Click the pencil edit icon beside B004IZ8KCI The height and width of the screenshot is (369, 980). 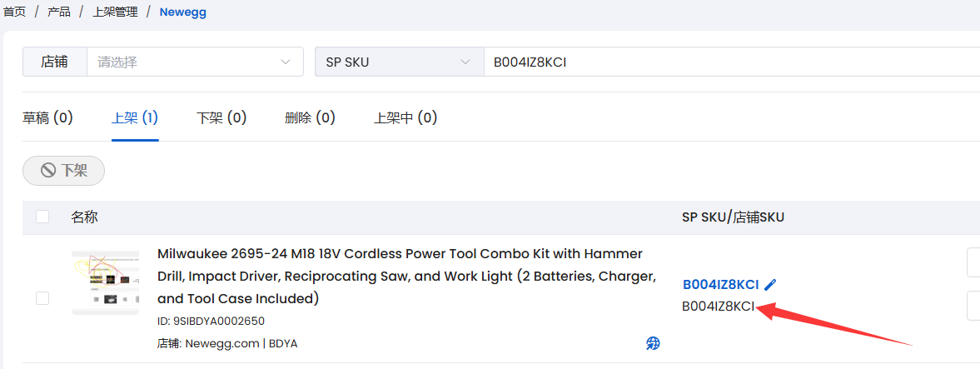[770, 285]
